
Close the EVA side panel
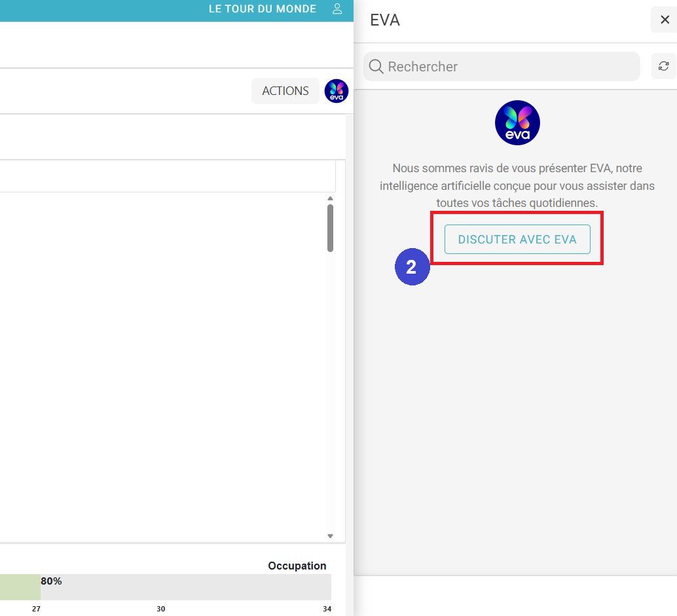click(x=665, y=20)
